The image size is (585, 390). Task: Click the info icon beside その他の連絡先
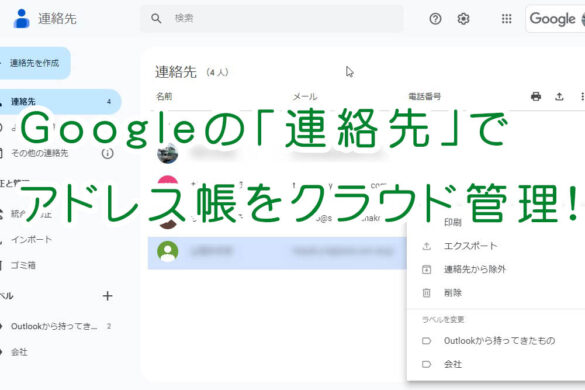click(x=107, y=153)
